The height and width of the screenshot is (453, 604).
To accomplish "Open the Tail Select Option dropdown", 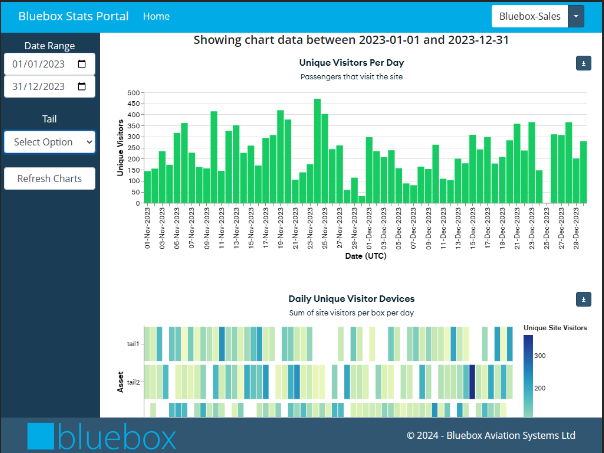I will pyautogui.click(x=49, y=142).
